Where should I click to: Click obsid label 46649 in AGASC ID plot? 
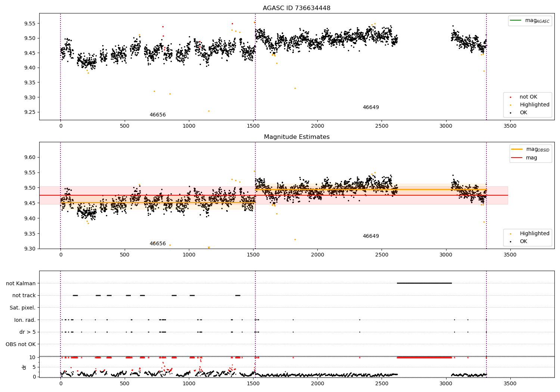coord(371,108)
